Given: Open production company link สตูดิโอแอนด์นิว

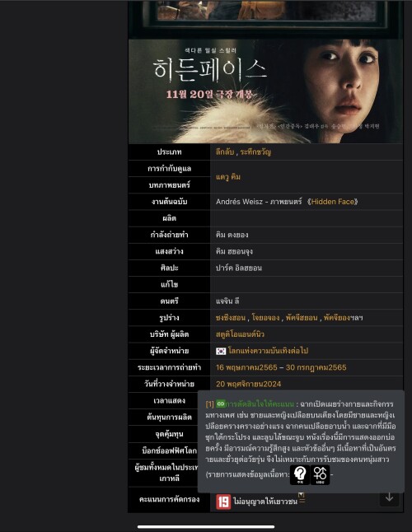Looking at the screenshot, I should click(x=240, y=334).
